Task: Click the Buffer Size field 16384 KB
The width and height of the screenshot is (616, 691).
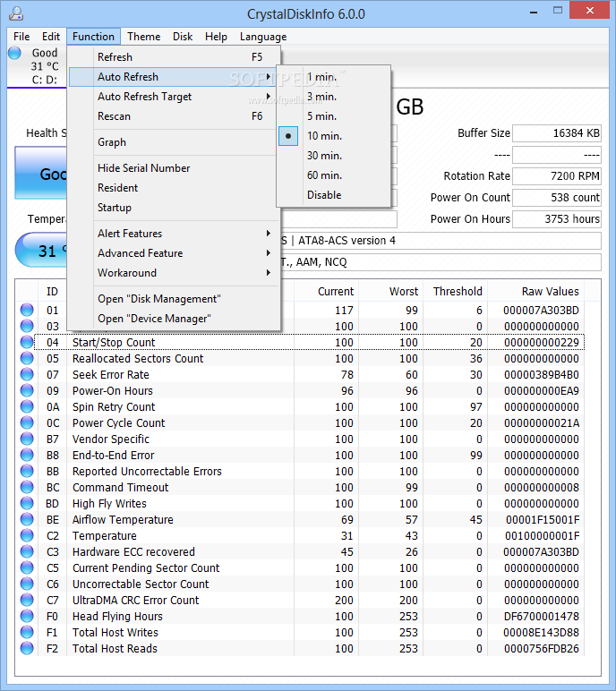Action: click(x=557, y=133)
